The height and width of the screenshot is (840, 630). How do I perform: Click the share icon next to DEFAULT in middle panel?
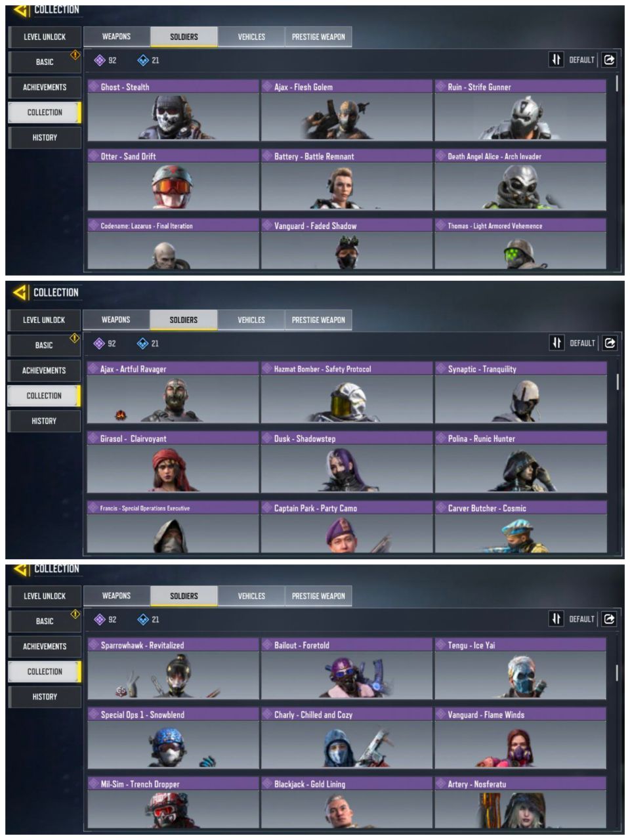[610, 343]
